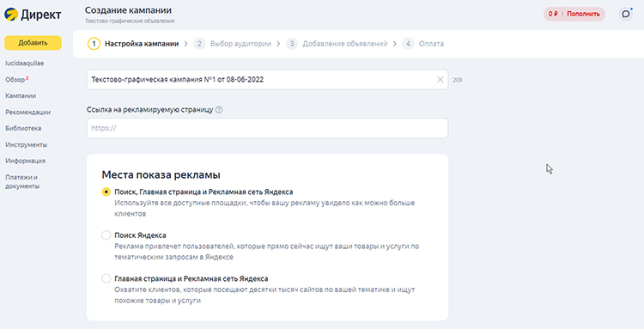The image size is (644, 329).
Task: Go to Добавление объявлений step
Action: [x=345, y=44]
